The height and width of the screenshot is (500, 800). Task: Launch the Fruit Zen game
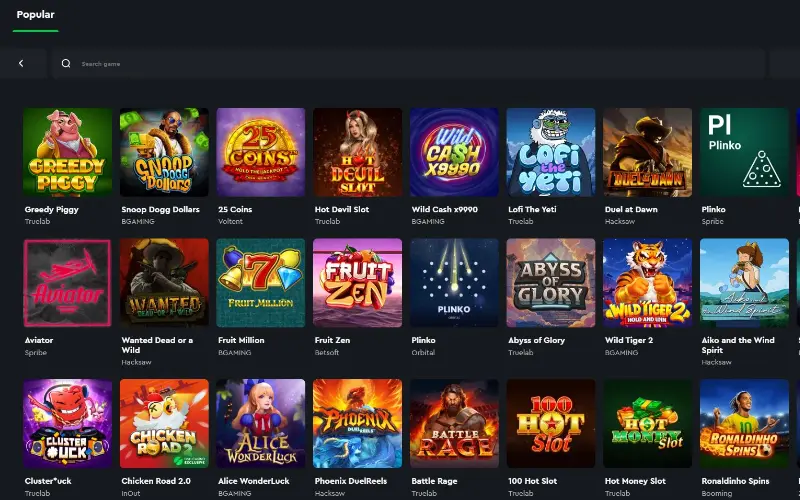[x=358, y=283]
